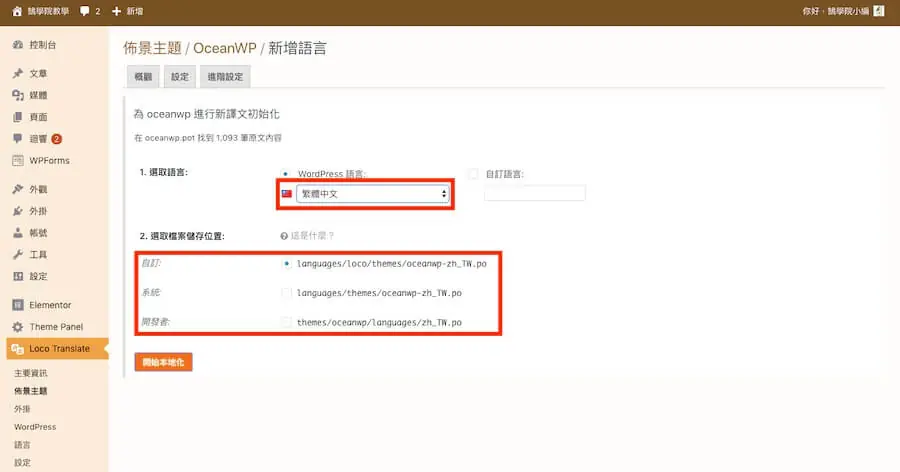Switch to the 設定 tab
The width and height of the screenshot is (900, 472).
pyautogui.click(x=180, y=76)
